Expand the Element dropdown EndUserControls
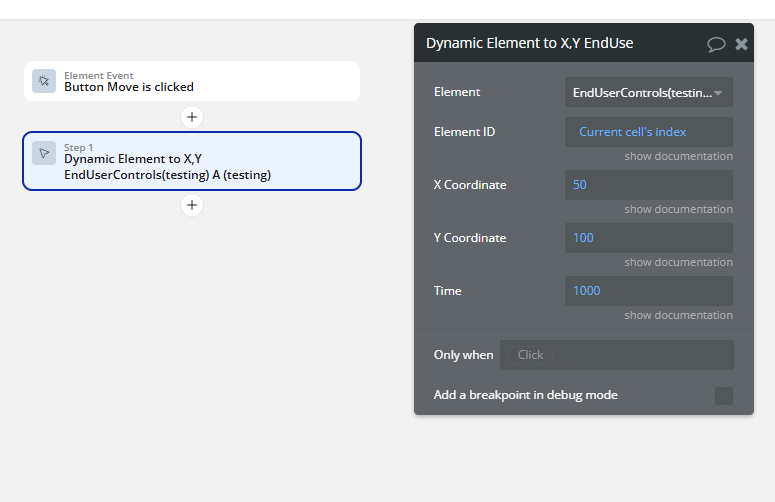Screen dimensions: 775x502 click(648, 92)
